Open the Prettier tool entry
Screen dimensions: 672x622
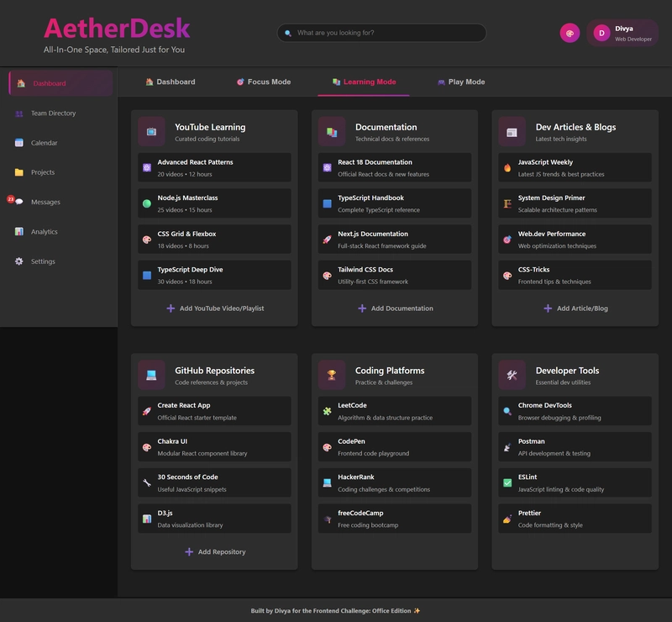[575, 519]
